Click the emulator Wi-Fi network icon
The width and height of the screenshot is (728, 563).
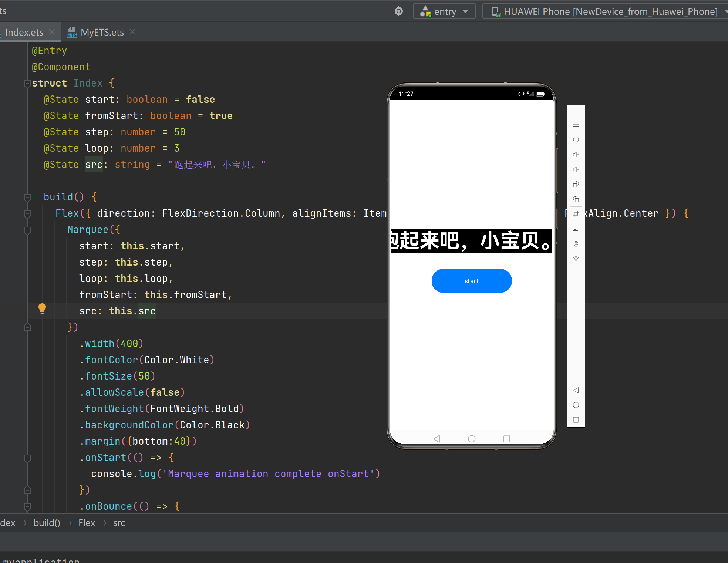click(576, 259)
